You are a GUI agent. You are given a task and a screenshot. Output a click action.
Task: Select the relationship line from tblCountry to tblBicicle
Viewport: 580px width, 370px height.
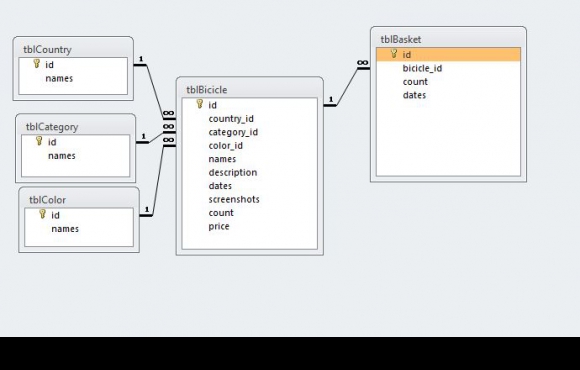[x=154, y=90]
